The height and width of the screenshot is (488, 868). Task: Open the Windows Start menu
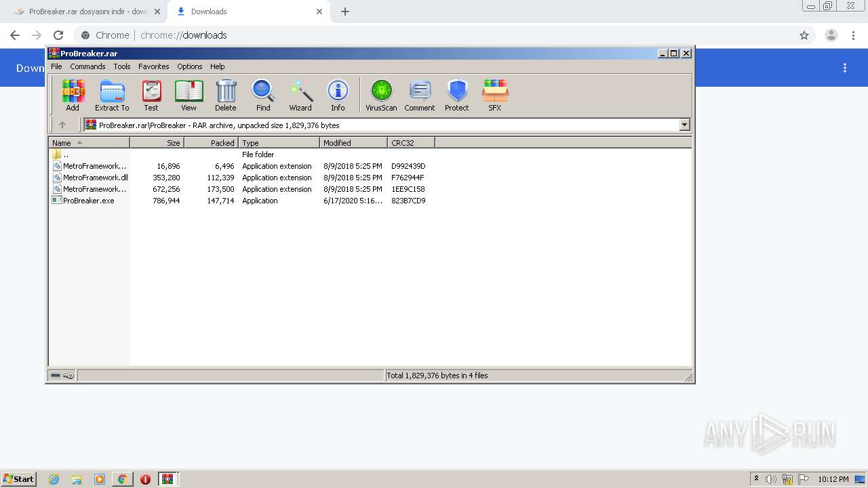[18, 479]
